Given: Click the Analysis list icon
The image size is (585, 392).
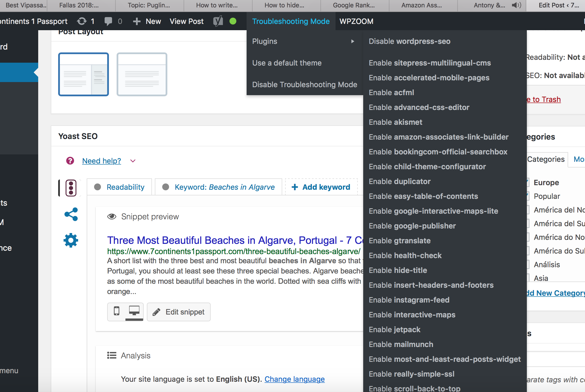Looking at the screenshot, I should coord(112,355).
